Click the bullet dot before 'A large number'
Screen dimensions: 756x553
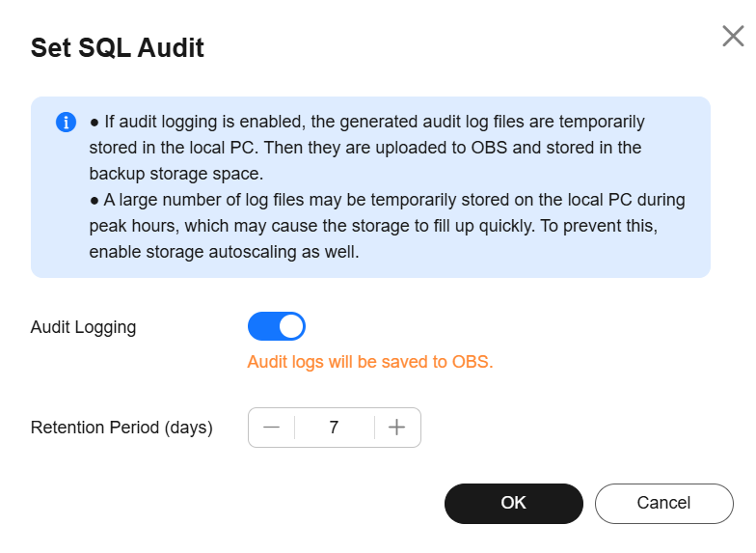[94, 201]
